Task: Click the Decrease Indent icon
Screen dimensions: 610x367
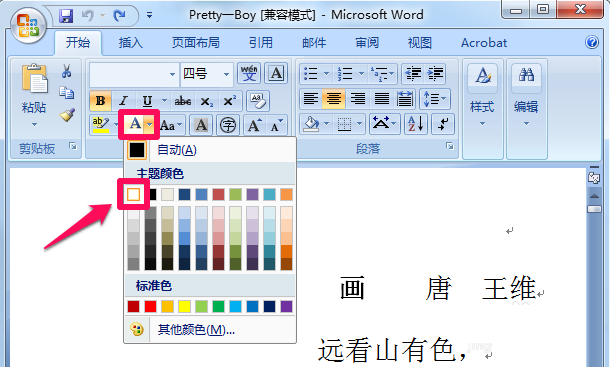Action: point(413,73)
